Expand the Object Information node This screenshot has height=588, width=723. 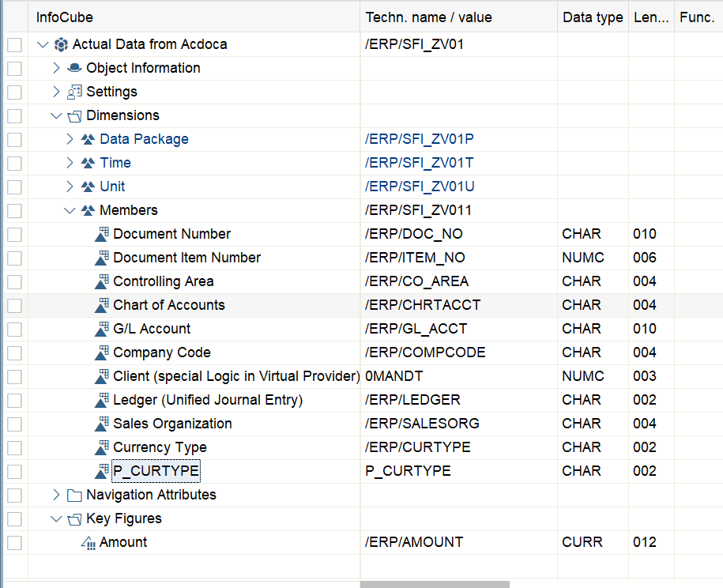tap(56, 68)
